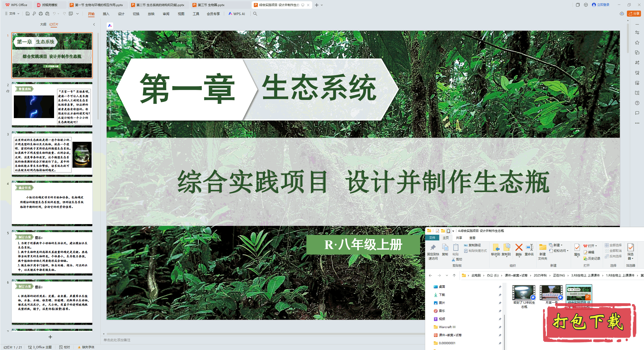
Task: Click 反向选择 invert selection option
Action: click(613, 256)
